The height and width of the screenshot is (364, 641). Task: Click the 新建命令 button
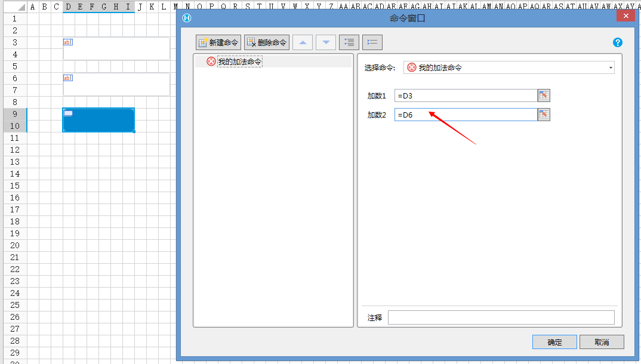(218, 42)
